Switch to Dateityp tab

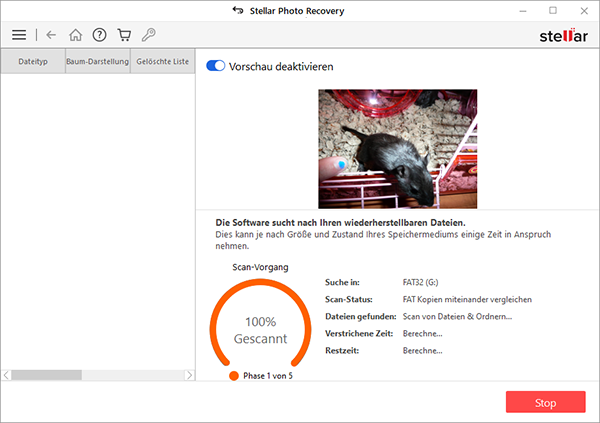33,61
